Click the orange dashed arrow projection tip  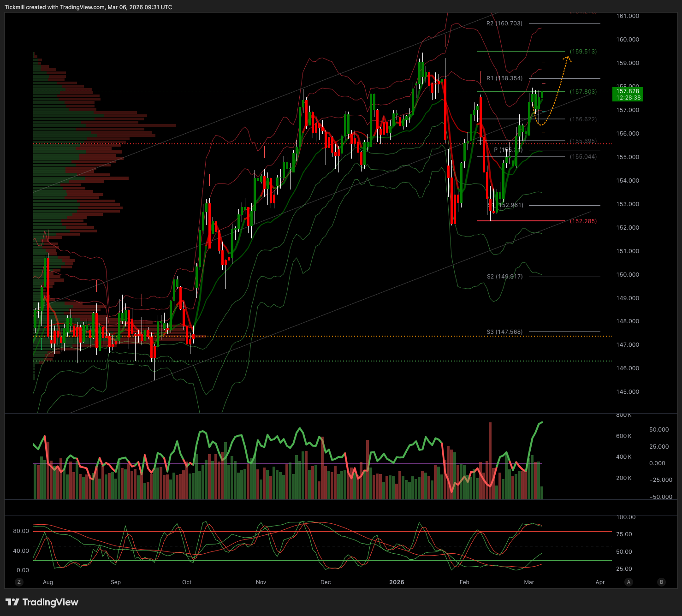568,57
